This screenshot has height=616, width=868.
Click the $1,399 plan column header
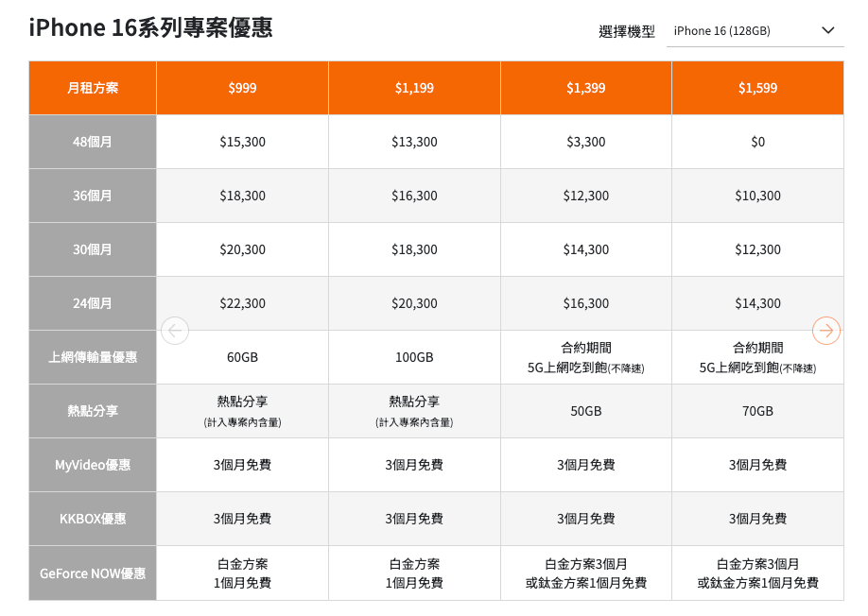[585, 88]
